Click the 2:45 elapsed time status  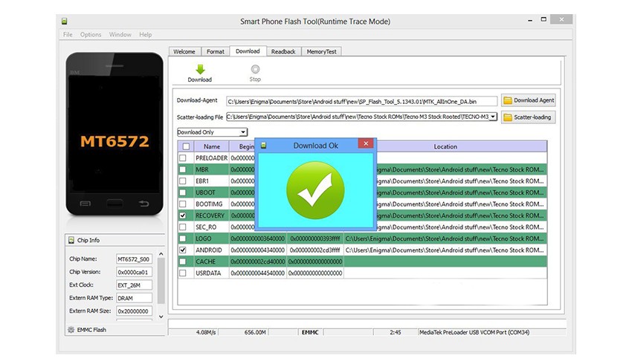tap(395, 332)
